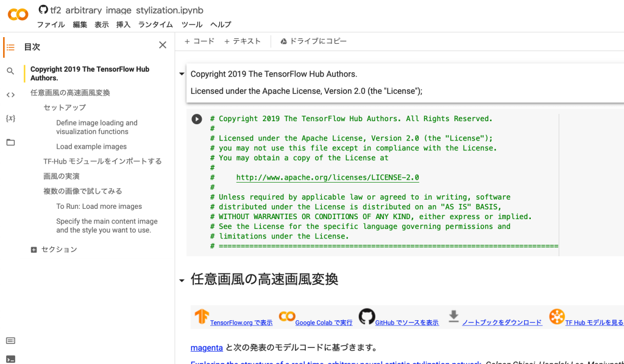The image size is (624, 364).
Task: Open the search icon in left sidebar
Action: (10, 71)
